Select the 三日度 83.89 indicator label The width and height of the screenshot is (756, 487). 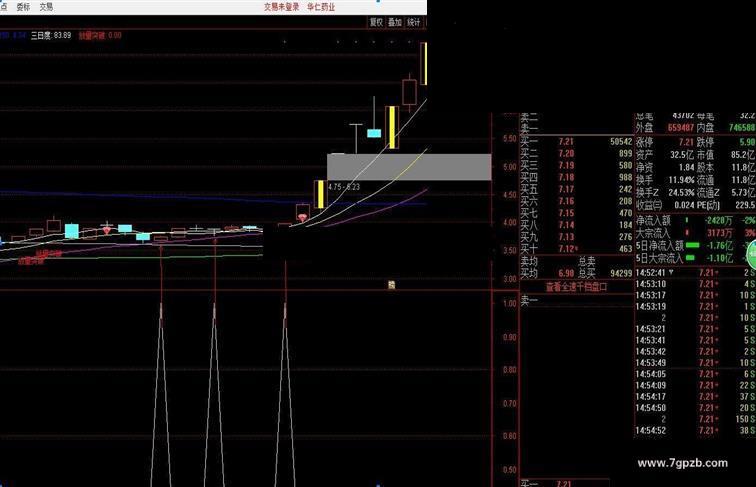pyautogui.click(x=51, y=35)
